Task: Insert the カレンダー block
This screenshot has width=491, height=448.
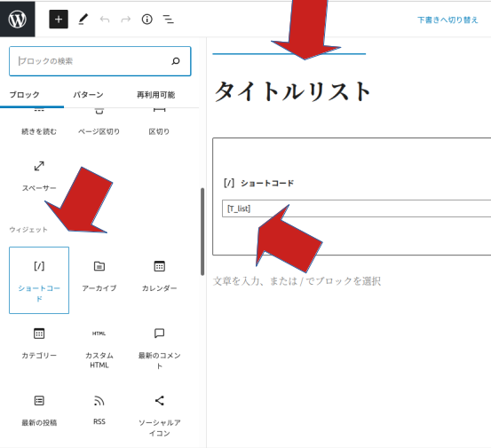Action: coord(160,276)
